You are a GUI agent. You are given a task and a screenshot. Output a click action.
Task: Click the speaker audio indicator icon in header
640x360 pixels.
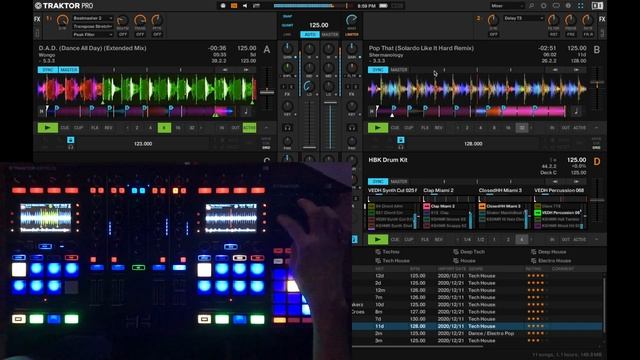pyautogui.click(x=245, y=6)
